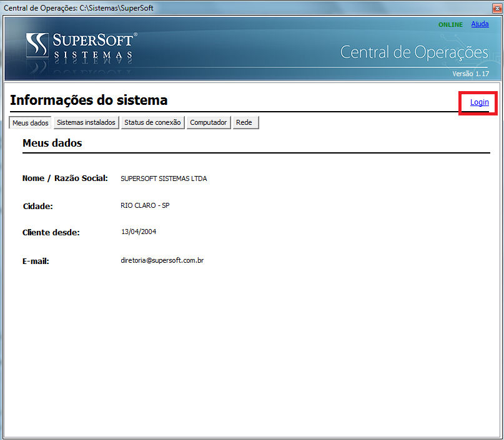Click the Ajuda help link

(x=480, y=24)
